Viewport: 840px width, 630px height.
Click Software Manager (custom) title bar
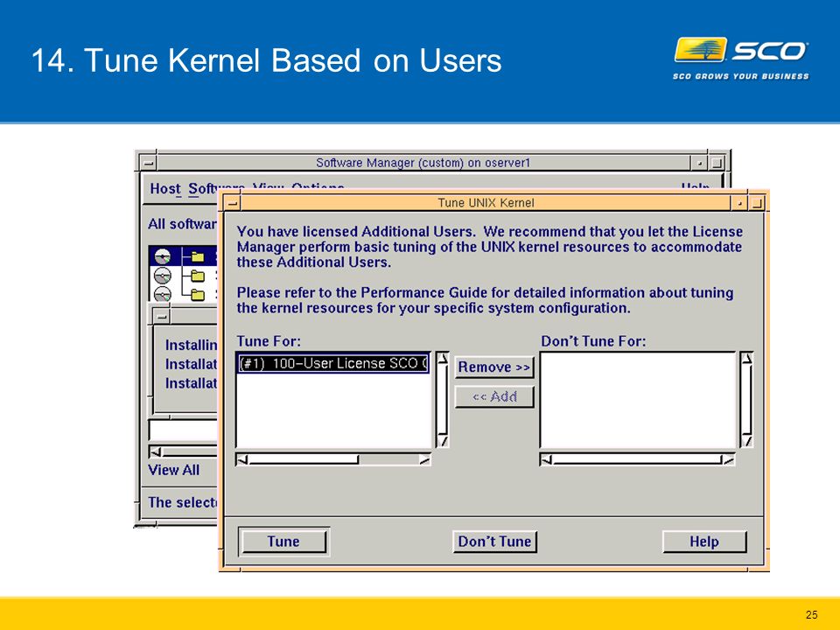[x=423, y=163]
